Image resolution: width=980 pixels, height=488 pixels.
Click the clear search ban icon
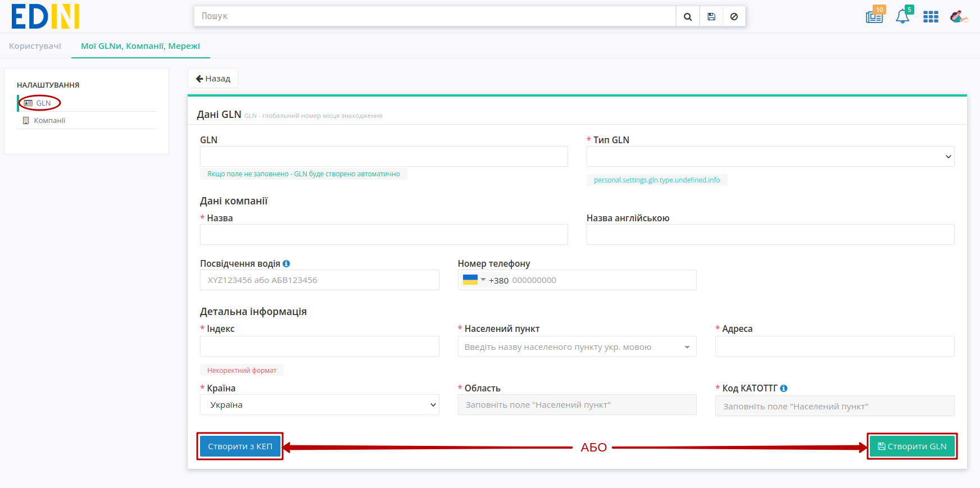click(x=734, y=16)
